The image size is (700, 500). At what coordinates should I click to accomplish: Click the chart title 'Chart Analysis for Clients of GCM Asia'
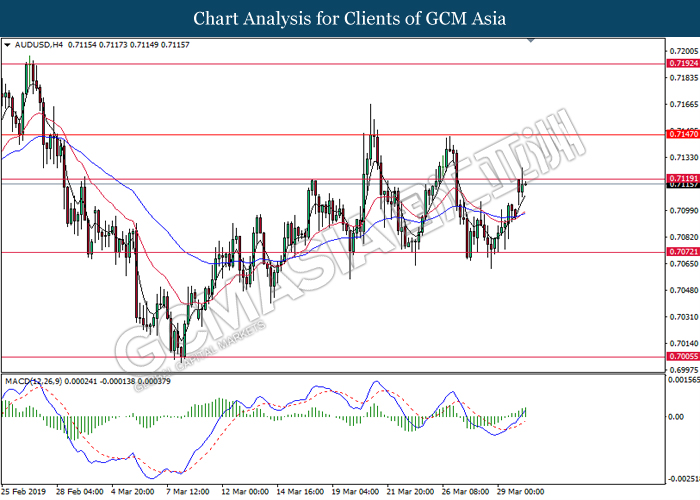[350, 18]
